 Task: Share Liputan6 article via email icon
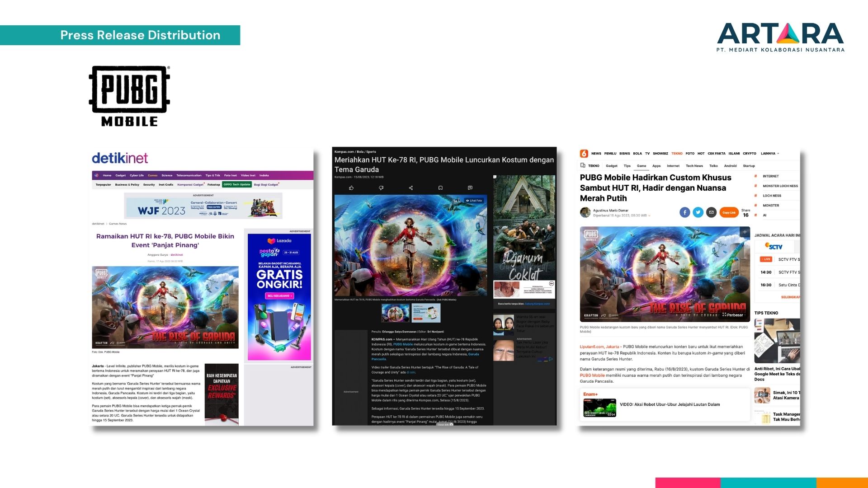tap(711, 212)
